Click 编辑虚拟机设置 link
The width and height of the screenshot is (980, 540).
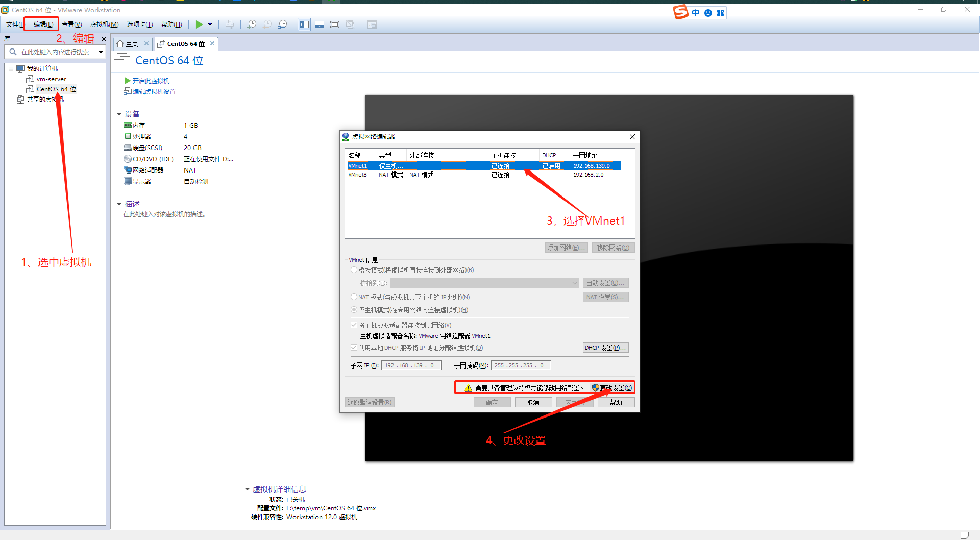[x=154, y=91]
